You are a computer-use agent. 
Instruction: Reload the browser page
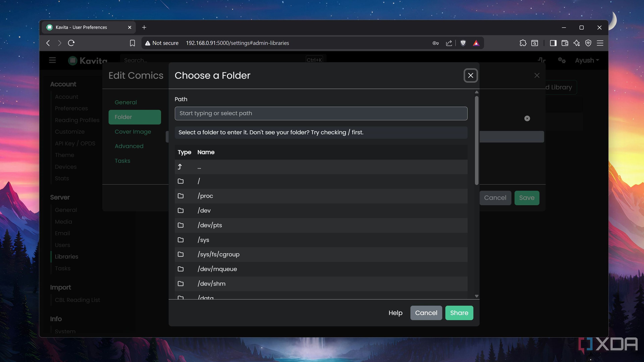[71, 43]
